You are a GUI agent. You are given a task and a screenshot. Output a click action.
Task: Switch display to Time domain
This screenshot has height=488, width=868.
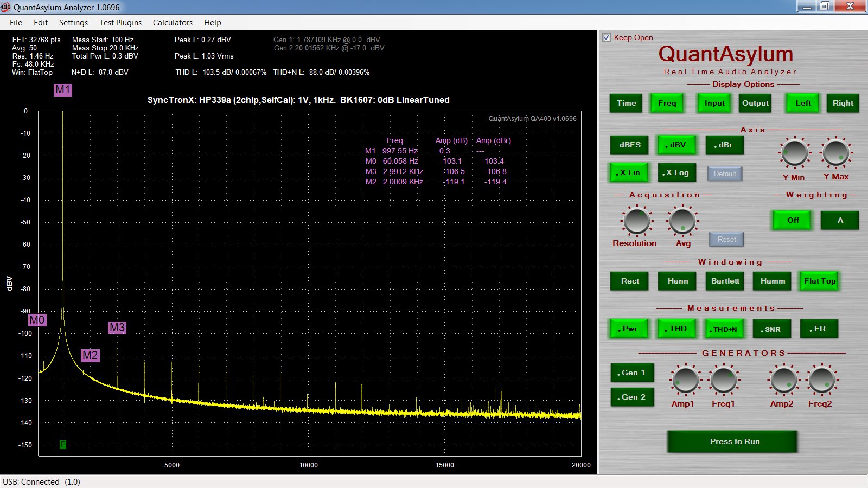pyautogui.click(x=626, y=103)
